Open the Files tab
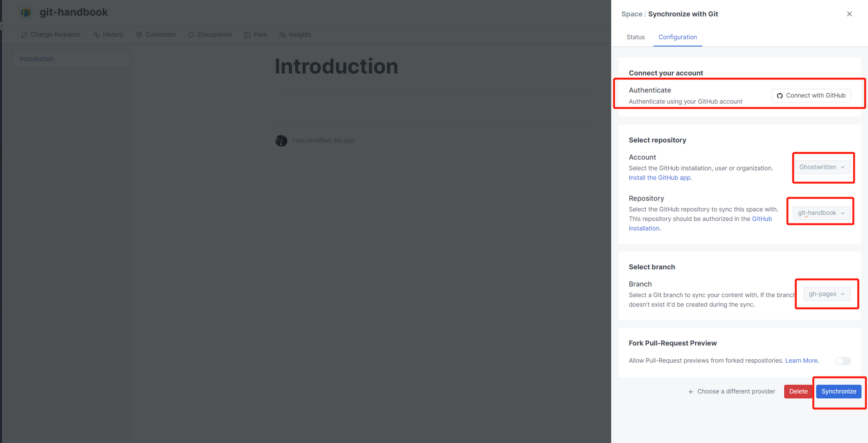This screenshot has width=868, height=443. click(255, 35)
